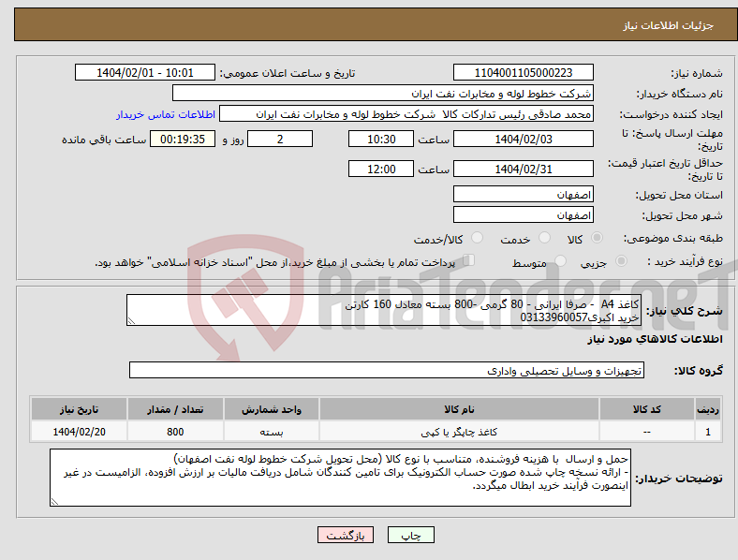Click the شماره نیاز label

[697, 73]
